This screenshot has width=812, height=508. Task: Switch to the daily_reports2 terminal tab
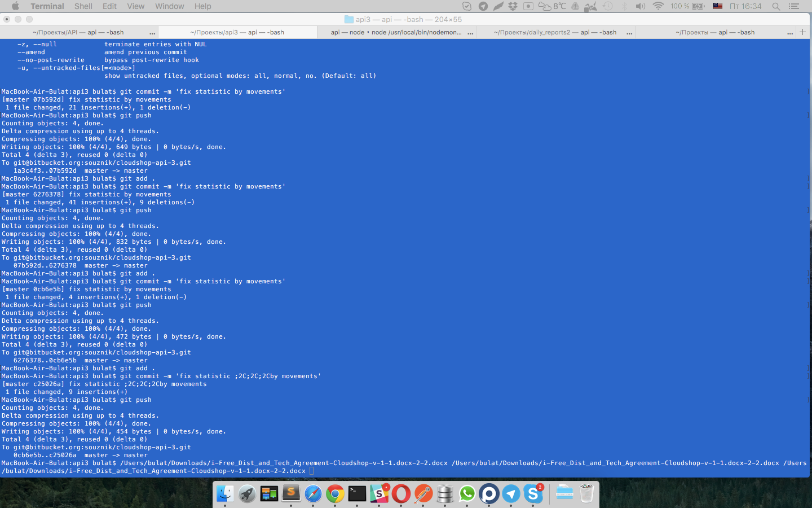555,32
